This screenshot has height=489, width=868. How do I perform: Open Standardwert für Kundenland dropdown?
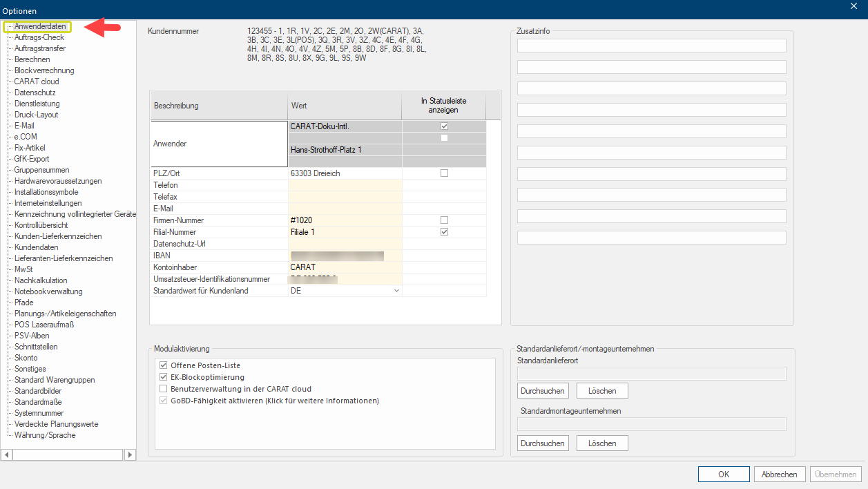(396, 291)
